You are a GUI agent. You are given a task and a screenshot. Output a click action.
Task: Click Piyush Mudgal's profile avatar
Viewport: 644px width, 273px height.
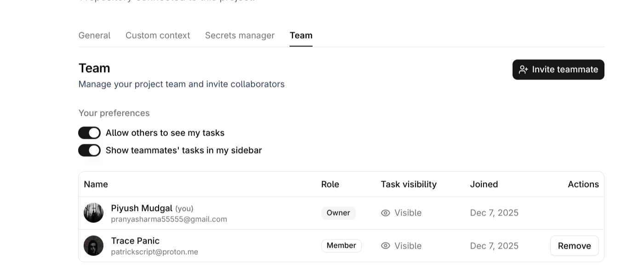click(x=93, y=213)
